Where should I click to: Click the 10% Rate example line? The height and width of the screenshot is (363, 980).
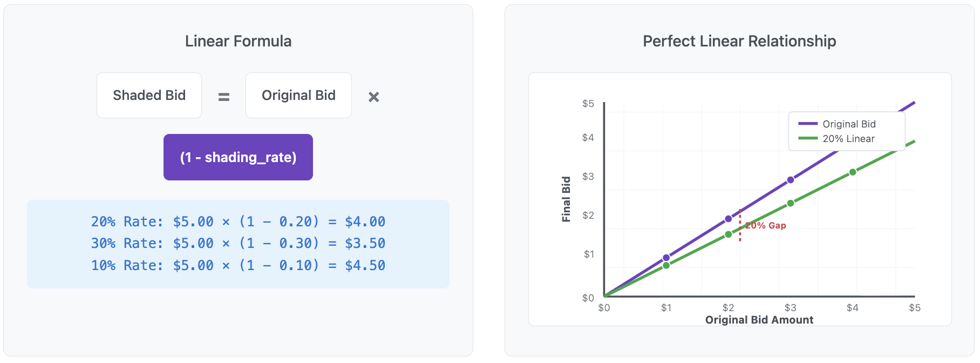pos(238,265)
